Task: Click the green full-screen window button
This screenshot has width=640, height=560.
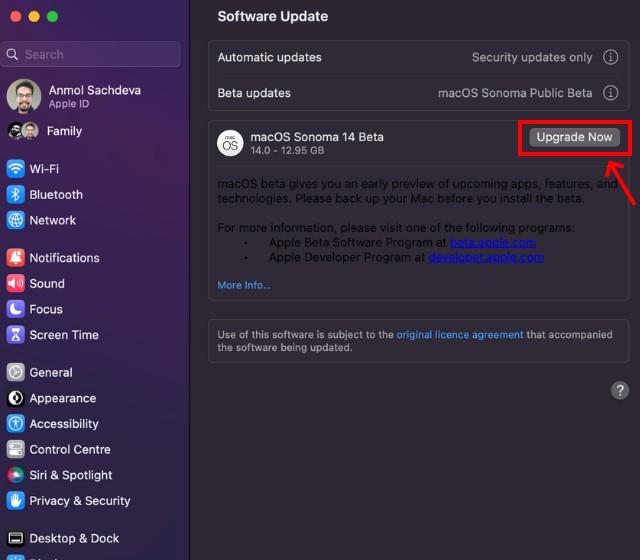Action: [x=52, y=17]
